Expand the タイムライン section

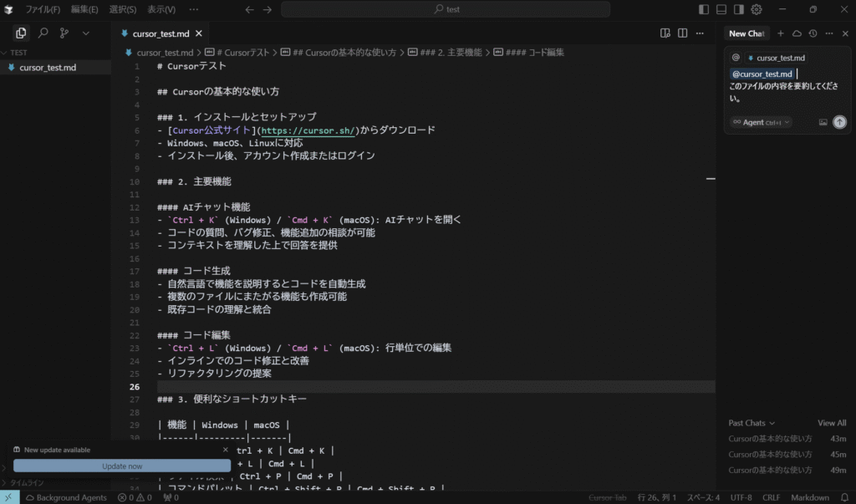tap(55, 483)
